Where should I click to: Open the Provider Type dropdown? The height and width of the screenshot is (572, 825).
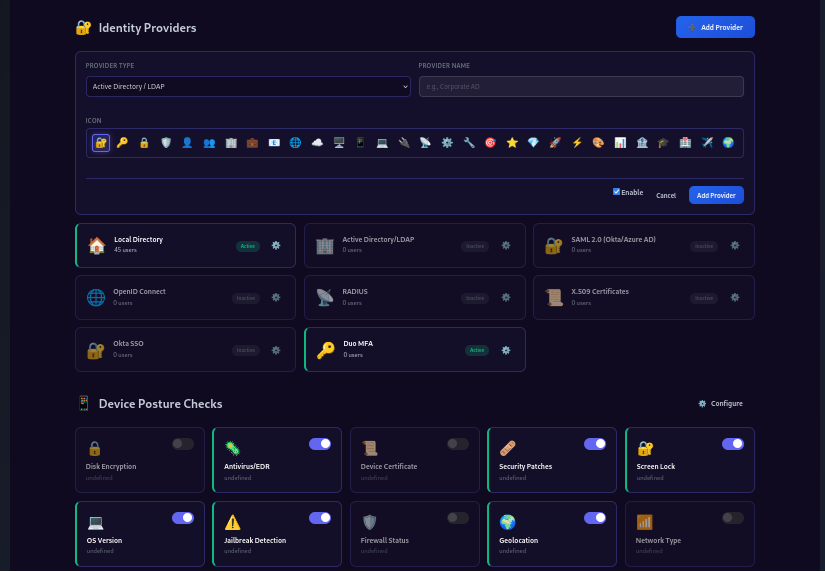tap(248, 87)
